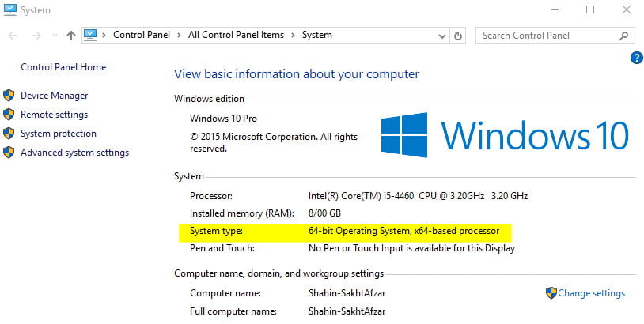Open the recent locations dropdown arrow

tap(54, 36)
